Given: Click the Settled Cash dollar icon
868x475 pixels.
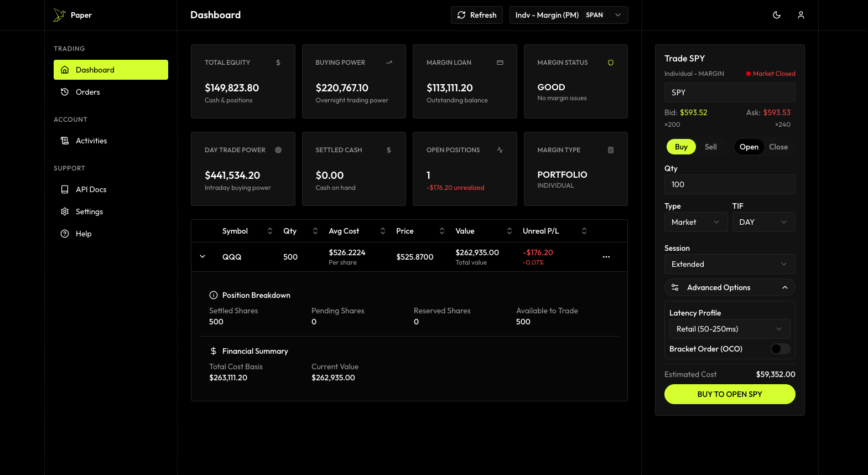Looking at the screenshot, I should [389, 150].
